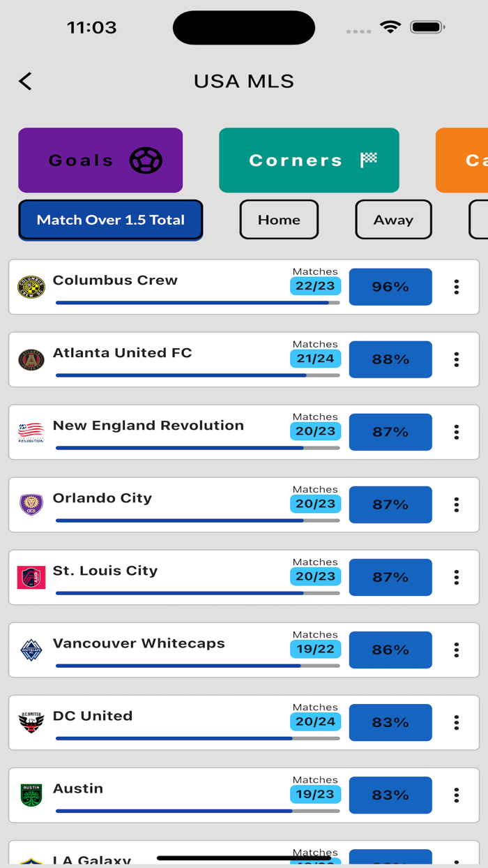
Task: Click the back arrow to leave USA MLS
Action: [25, 81]
